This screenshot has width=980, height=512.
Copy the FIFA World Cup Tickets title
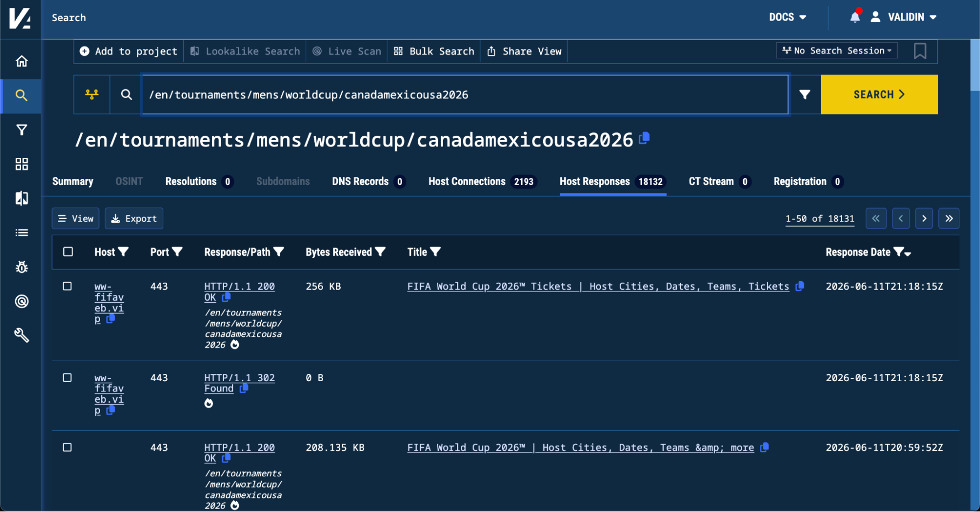pyautogui.click(x=800, y=286)
